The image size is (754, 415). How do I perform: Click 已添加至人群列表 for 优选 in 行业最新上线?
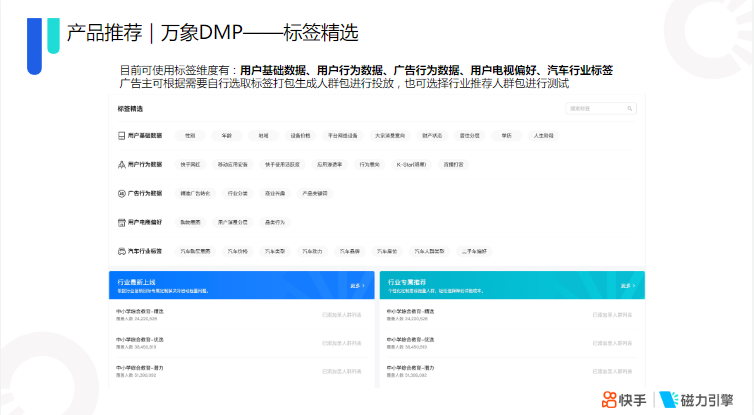(x=342, y=343)
